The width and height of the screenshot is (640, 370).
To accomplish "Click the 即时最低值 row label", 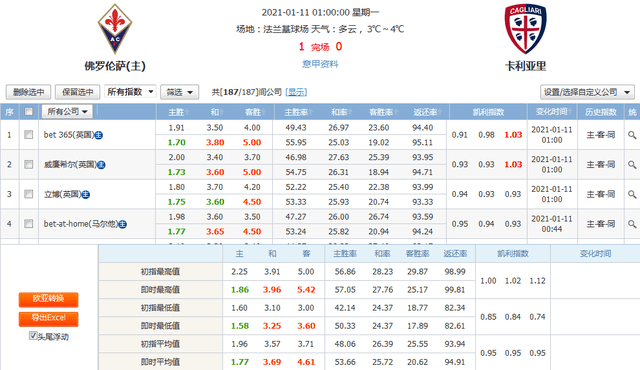I will (x=160, y=326).
